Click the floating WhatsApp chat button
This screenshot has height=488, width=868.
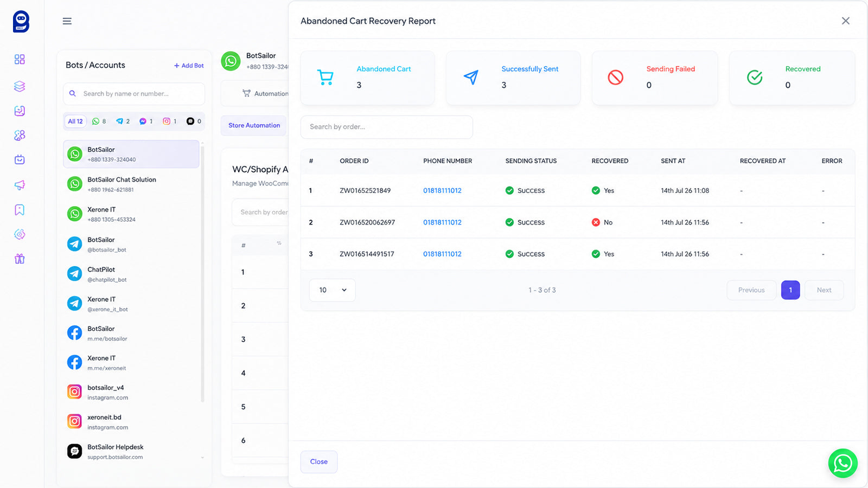coord(843,463)
